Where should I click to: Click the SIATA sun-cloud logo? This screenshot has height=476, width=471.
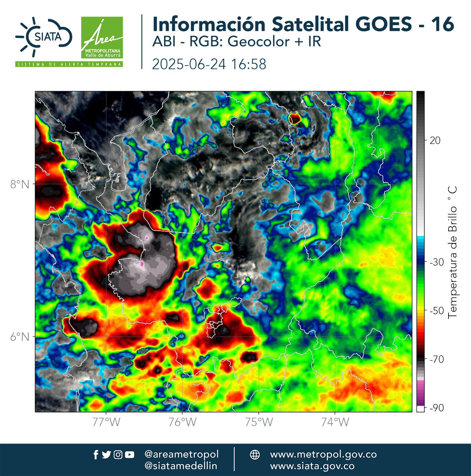coord(44,37)
